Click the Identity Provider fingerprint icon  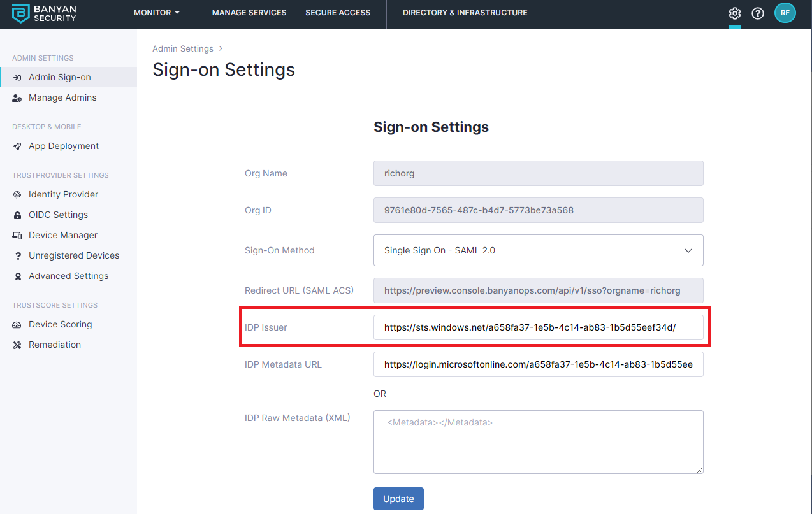pos(17,194)
